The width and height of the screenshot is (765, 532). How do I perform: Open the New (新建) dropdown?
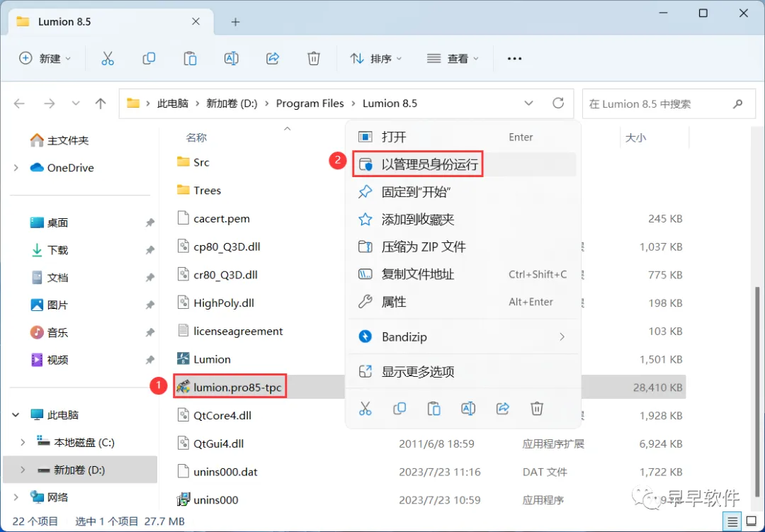click(45, 59)
